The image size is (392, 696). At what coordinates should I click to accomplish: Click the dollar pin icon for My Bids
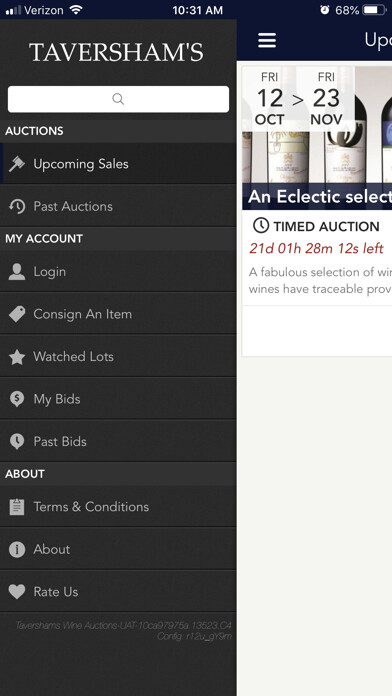click(17, 399)
